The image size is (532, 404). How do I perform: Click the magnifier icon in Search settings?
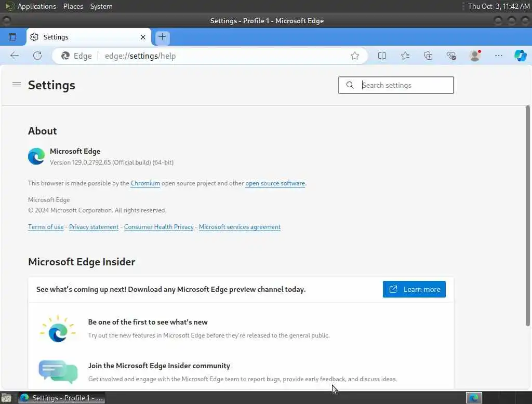(350, 85)
